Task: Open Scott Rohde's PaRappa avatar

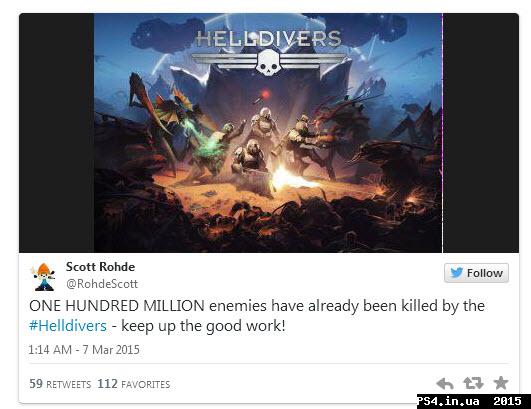Action: 43,277
